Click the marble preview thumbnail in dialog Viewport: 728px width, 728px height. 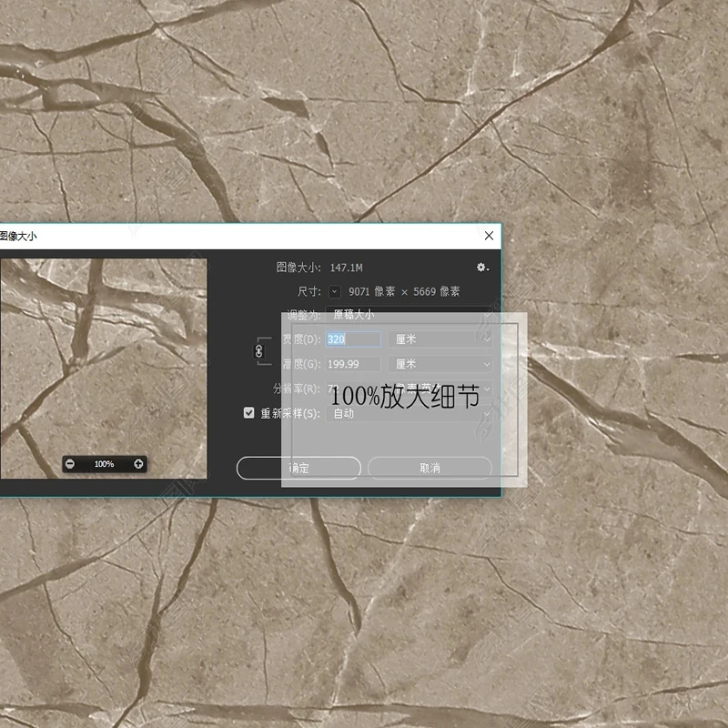pyautogui.click(x=104, y=369)
